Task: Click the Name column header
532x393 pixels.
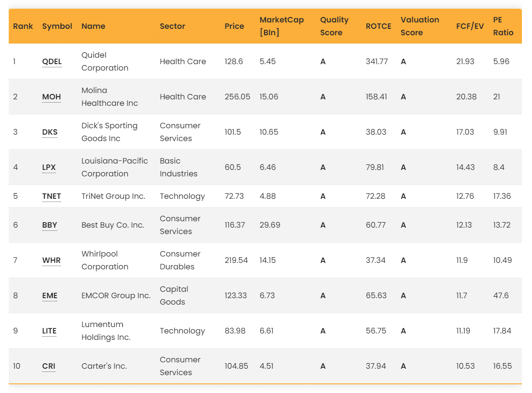Action: pos(93,26)
